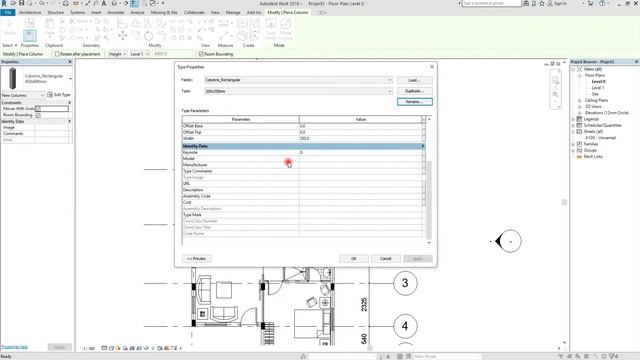This screenshot has height=360, width=640.
Task: Click the Save icon in quick access toolbar
Action: pyautogui.click(x=22, y=3)
